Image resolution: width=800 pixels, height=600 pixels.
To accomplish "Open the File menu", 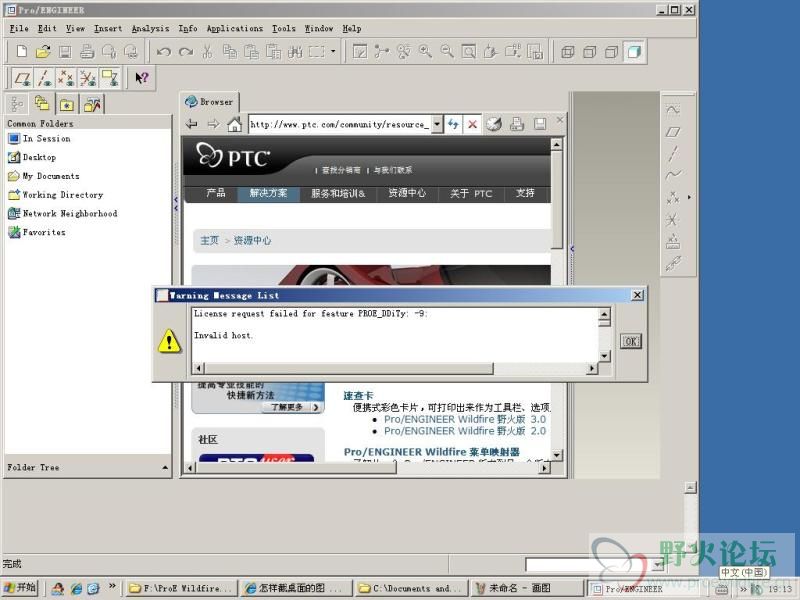I will (19, 29).
